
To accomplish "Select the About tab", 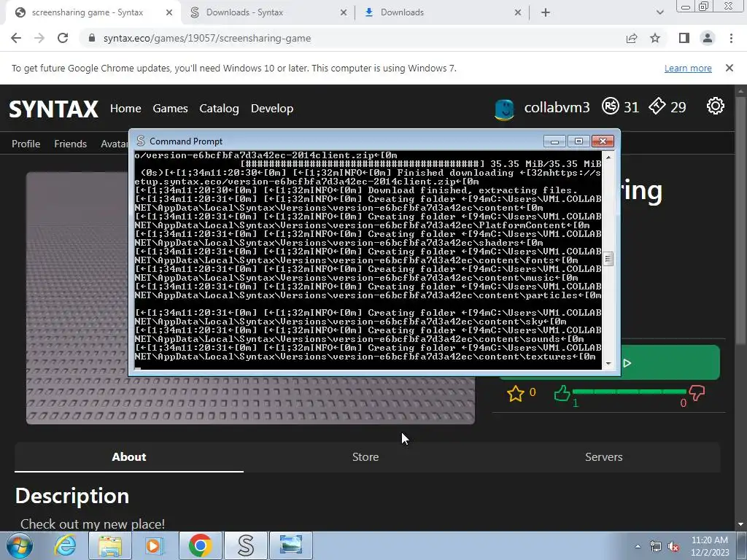I will (129, 457).
